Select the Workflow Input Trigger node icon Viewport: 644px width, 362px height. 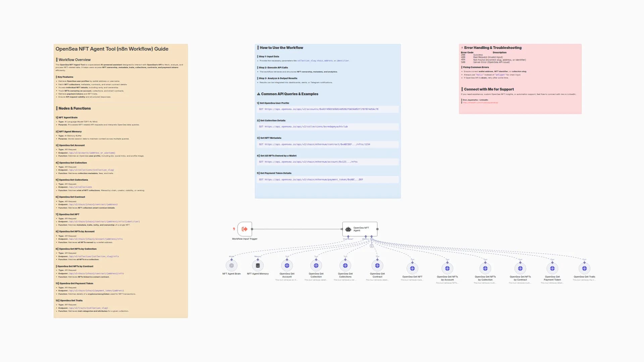point(245,229)
